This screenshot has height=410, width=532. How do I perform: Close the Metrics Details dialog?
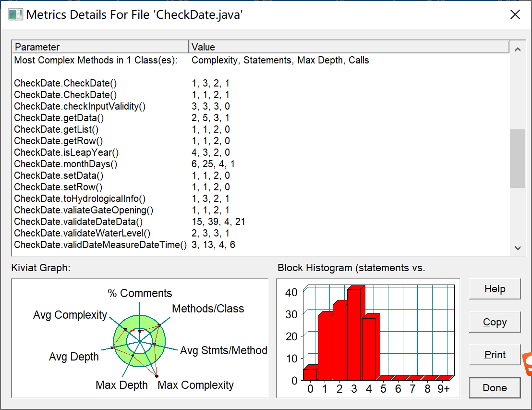click(x=515, y=14)
